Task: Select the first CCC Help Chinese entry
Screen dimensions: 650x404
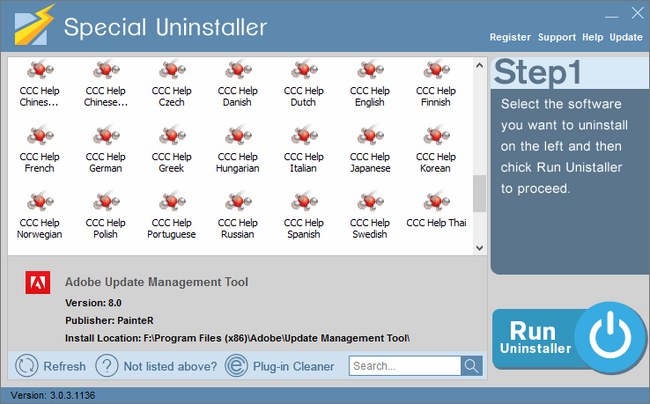Action: click(x=40, y=84)
